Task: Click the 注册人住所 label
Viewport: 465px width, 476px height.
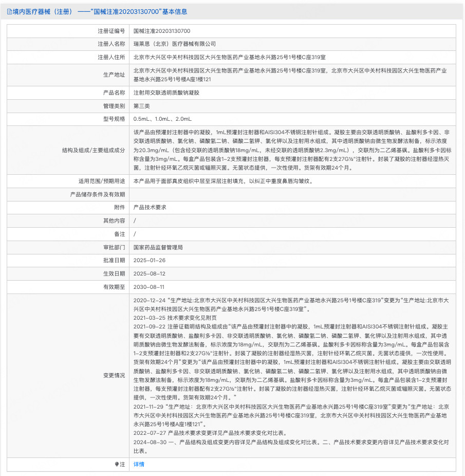Action: pos(111,57)
